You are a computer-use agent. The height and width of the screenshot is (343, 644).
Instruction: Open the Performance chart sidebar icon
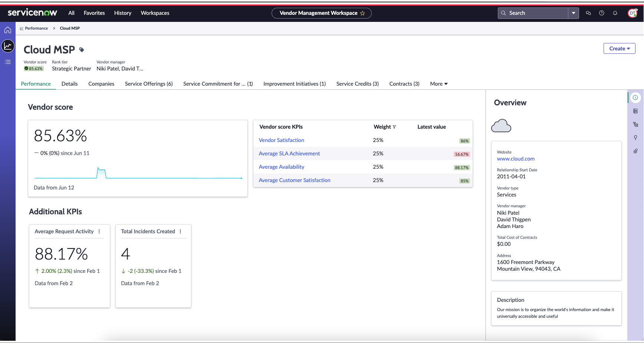(x=8, y=46)
